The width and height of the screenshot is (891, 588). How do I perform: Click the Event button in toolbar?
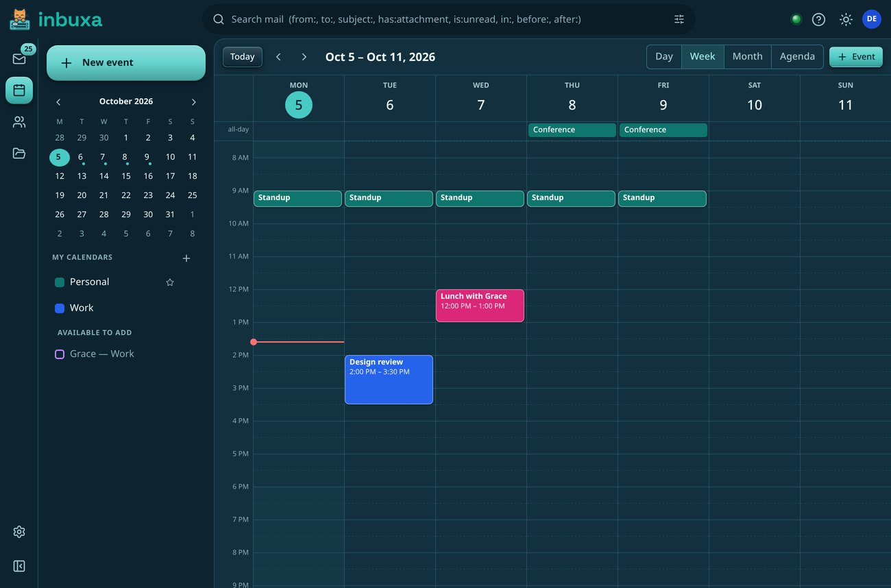pos(856,57)
